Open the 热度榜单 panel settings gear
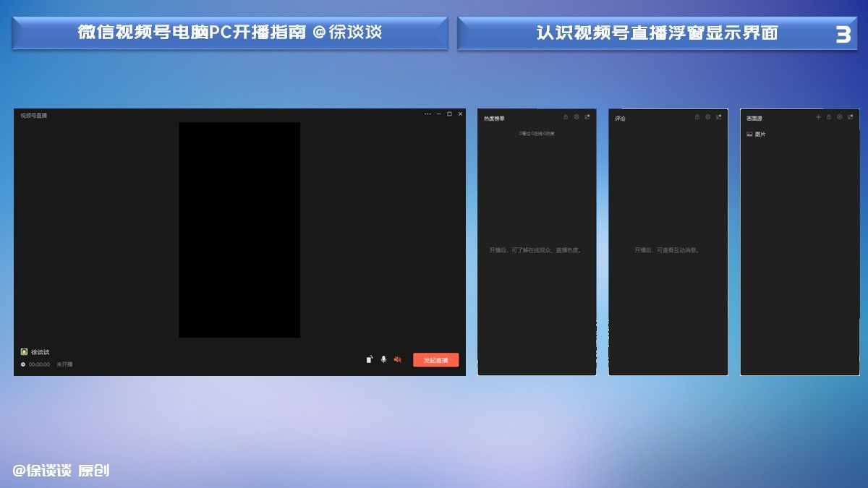The height and width of the screenshot is (488, 868). tap(576, 116)
